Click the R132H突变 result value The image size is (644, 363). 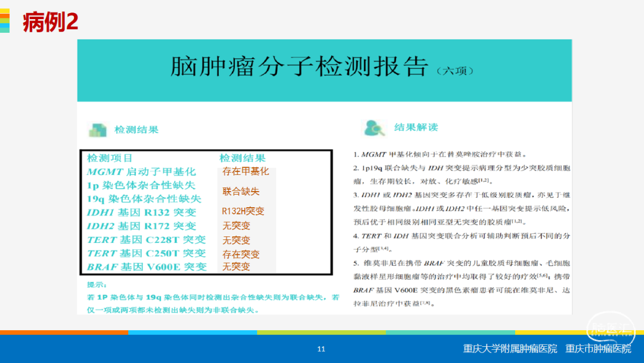point(243,211)
